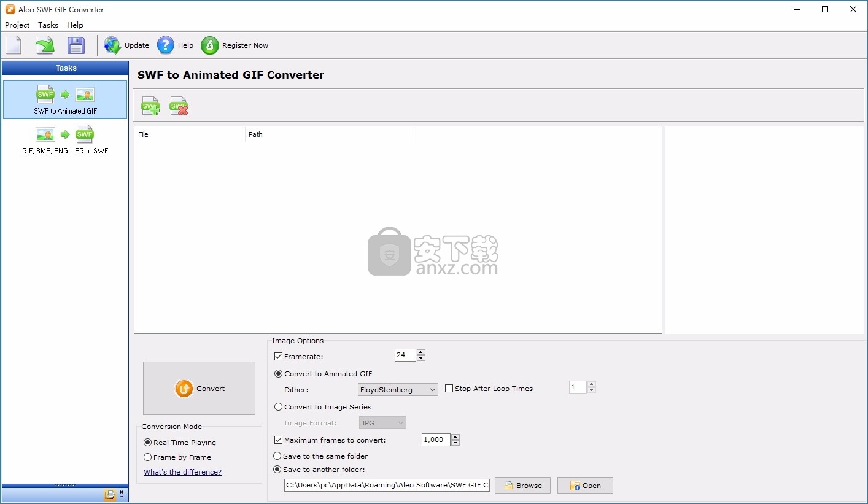Viewport: 868px width, 504px height.
Task: Click the Convert button
Action: (x=199, y=389)
